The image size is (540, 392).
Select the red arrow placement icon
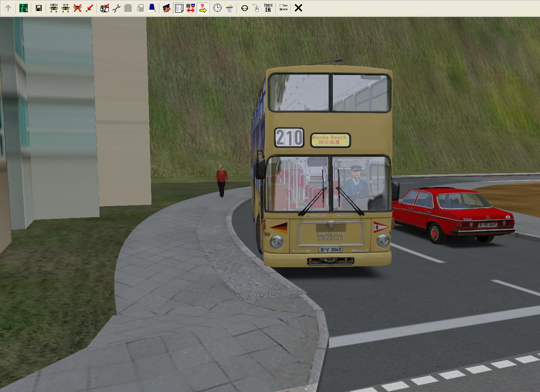[89, 8]
